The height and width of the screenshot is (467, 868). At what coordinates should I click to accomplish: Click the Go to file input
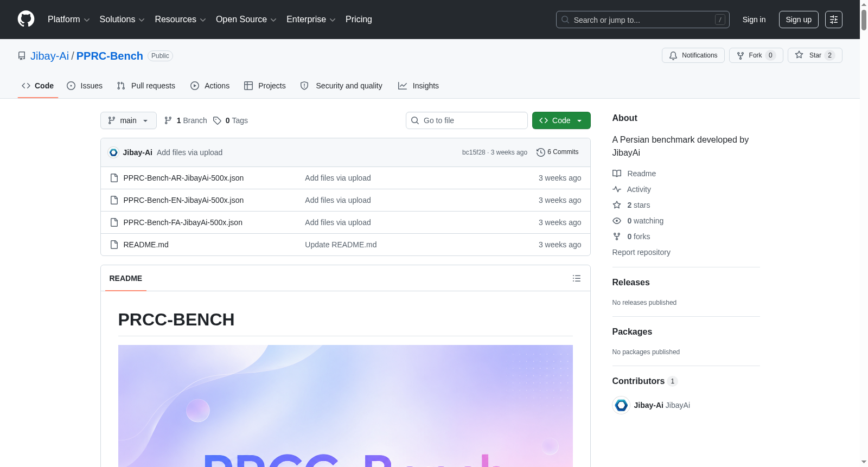[x=467, y=120]
